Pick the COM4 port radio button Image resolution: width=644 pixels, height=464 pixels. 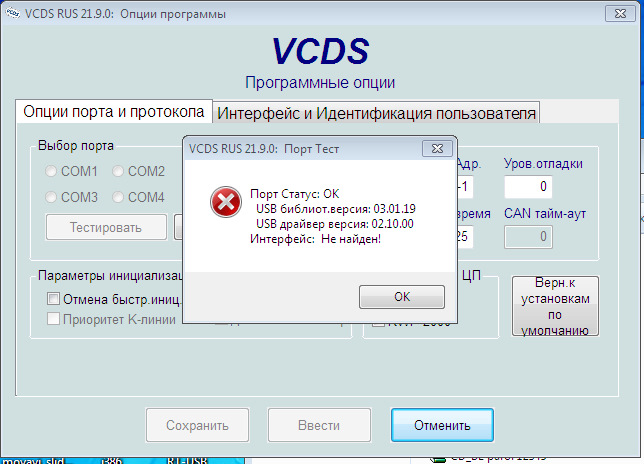[x=119, y=197]
